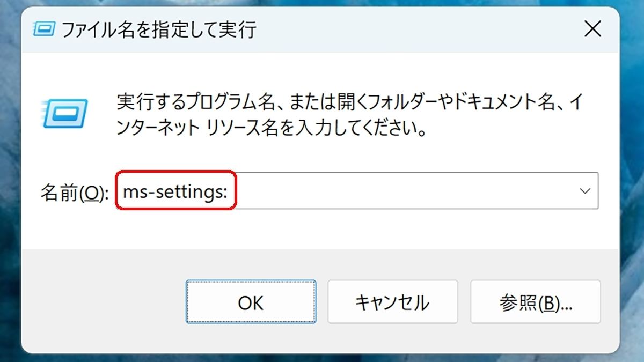644x362 pixels.
Task: Dismiss the dialog via キャンセル button
Action: [x=392, y=302]
